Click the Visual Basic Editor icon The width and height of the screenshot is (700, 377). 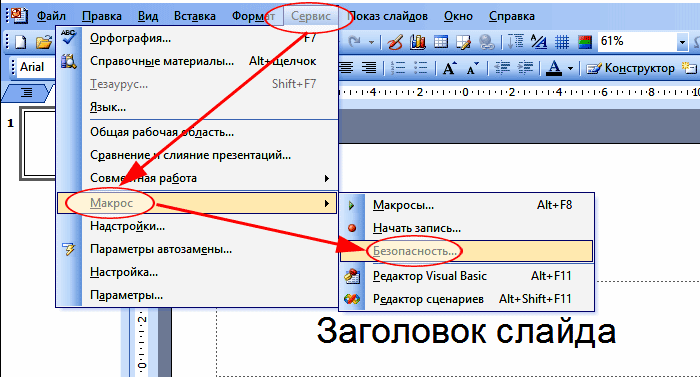click(x=352, y=276)
